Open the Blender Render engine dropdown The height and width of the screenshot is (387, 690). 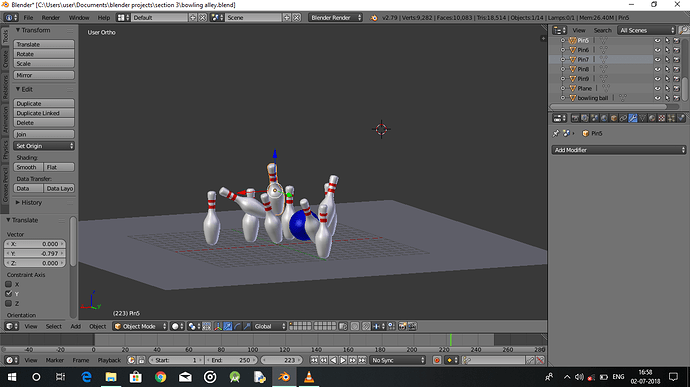click(335, 18)
